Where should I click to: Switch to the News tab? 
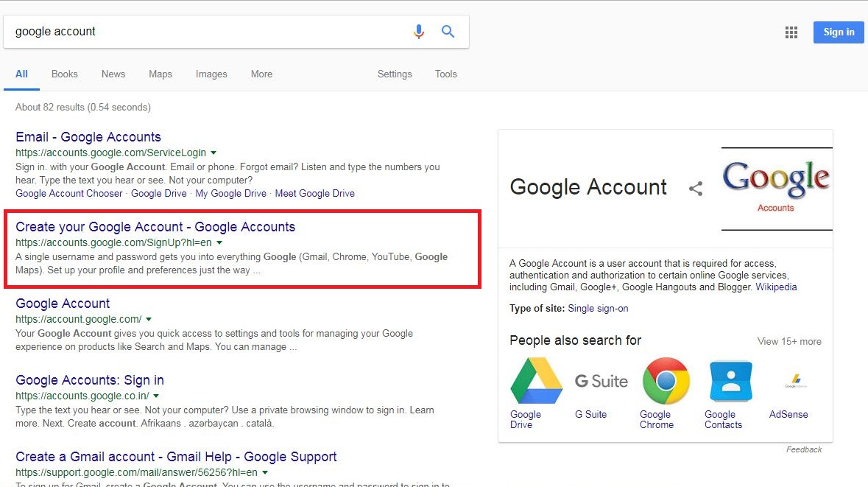113,74
